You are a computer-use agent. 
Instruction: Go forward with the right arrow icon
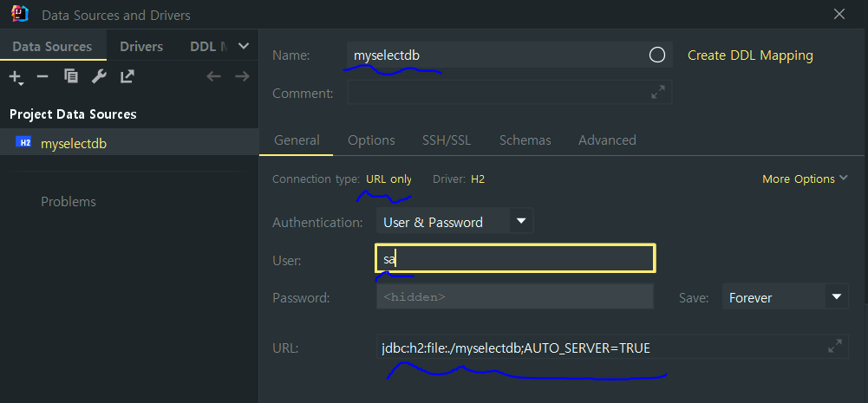[x=242, y=76]
